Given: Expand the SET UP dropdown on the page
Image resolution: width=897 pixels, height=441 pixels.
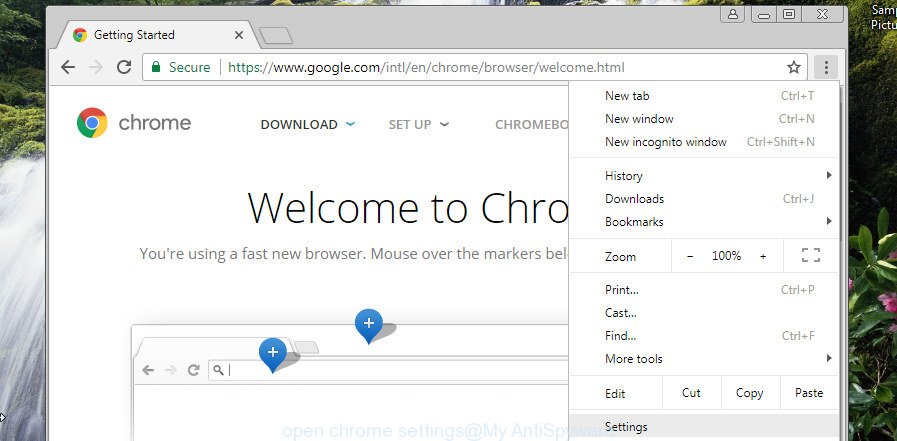Looking at the screenshot, I should tap(419, 124).
